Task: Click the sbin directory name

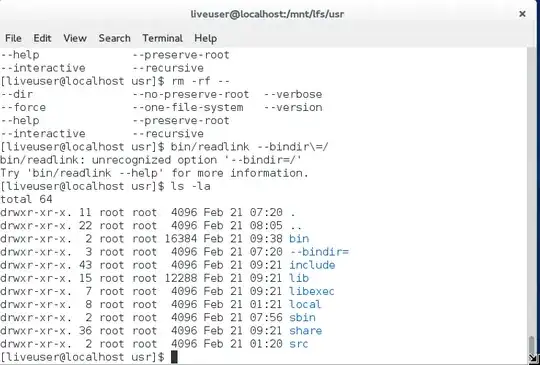Action: (302, 317)
